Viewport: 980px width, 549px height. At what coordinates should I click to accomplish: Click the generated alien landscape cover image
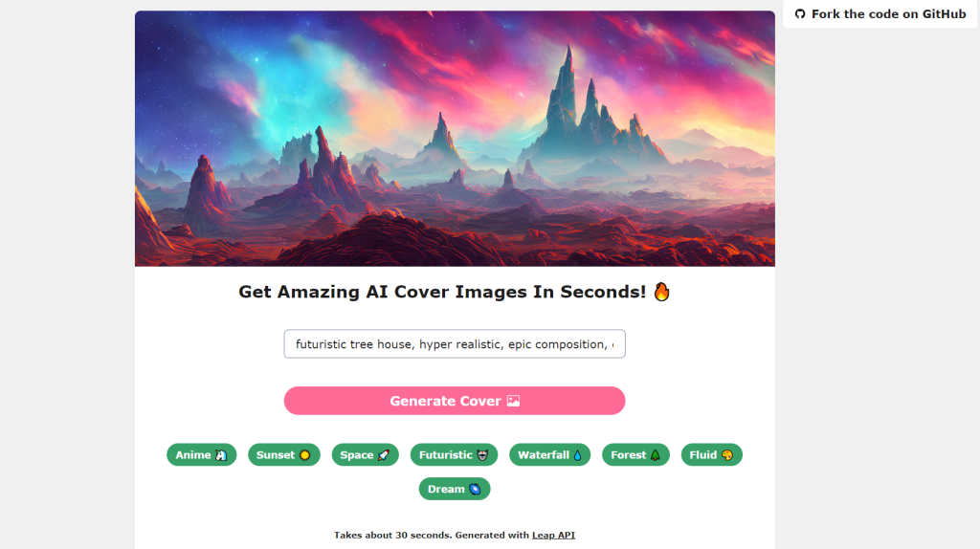tap(455, 139)
